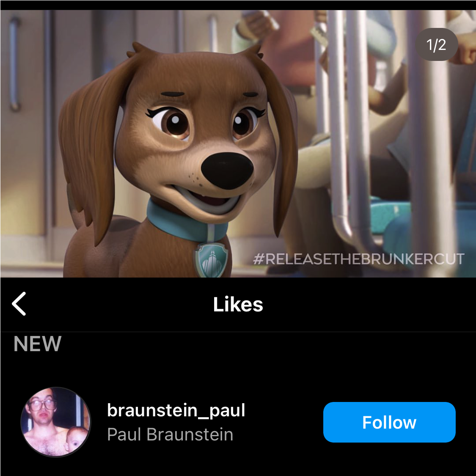Click the #RELEASETHEBRUNKERCUT hashtag watermark
Screen dimensions: 476x476
pos(358,259)
